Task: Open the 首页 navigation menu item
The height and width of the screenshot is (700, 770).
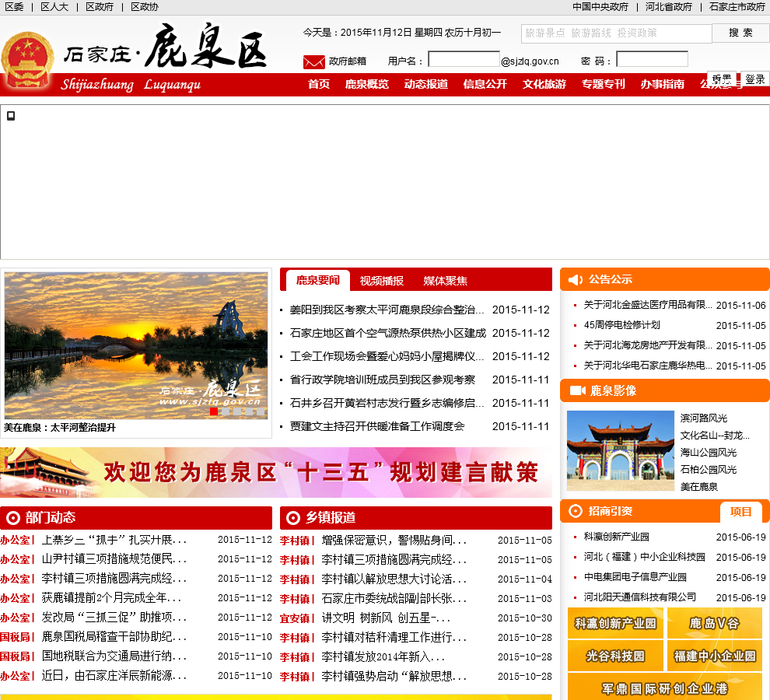Action: tap(319, 84)
